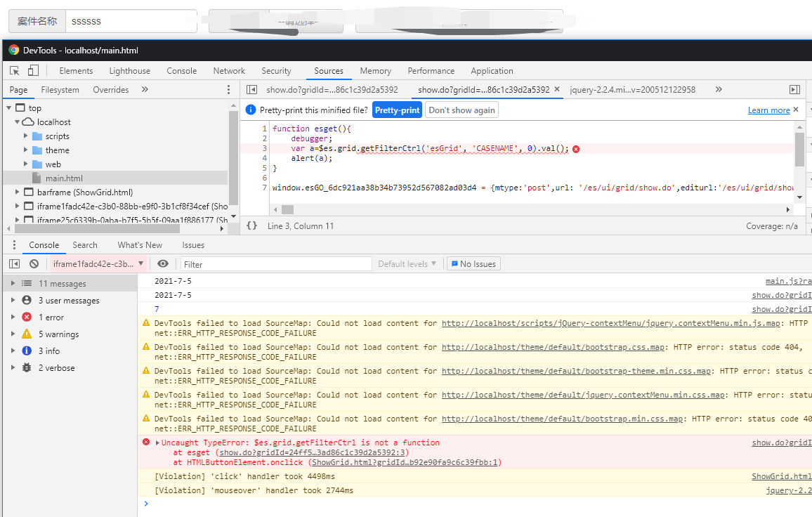Click the Pretty-print button
Viewport: 812px width, 517px height.
tap(397, 110)
